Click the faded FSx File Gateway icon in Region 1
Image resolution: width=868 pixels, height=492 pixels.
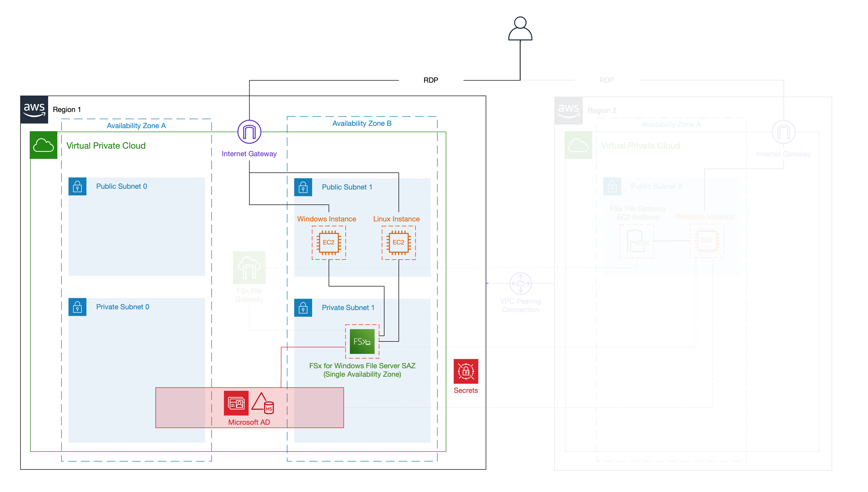[249, 268]
